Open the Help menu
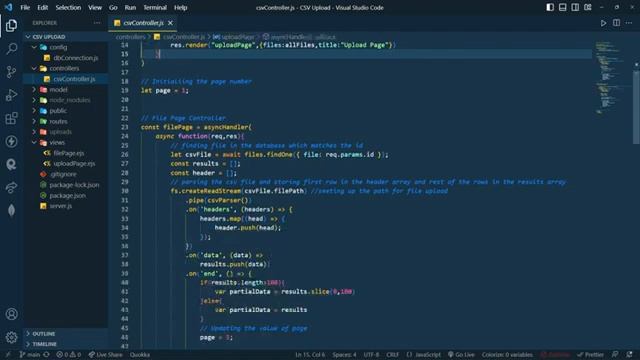The width and height of the screenshot is (640, 360). [x=180, y=7]
